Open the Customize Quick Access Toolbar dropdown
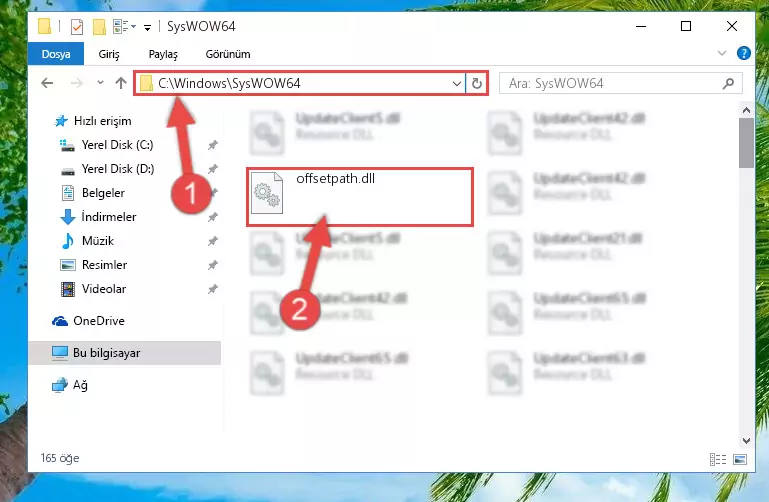This screenshot has width=769, height=502. [147, 27]
